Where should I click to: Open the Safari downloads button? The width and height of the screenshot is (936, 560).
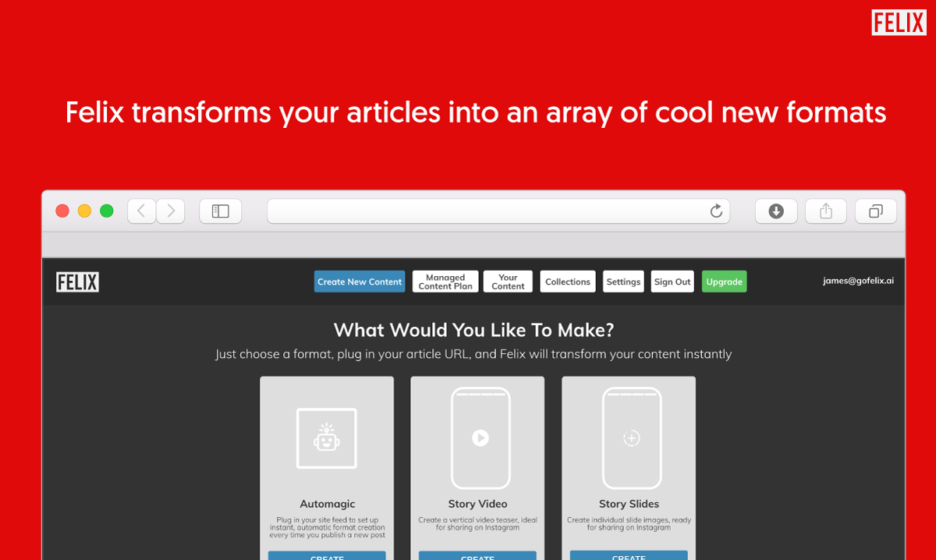pos(776,211)
